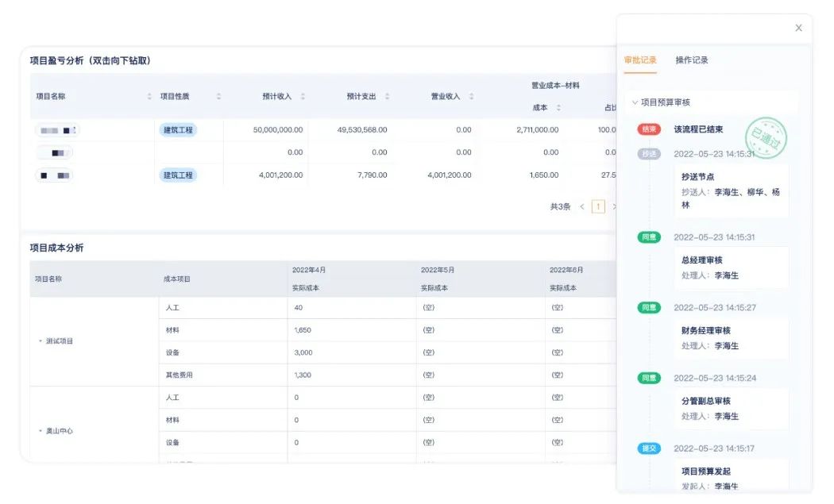Click the next page arrow
The image size is (834, 504).
[x=615, y=205]
